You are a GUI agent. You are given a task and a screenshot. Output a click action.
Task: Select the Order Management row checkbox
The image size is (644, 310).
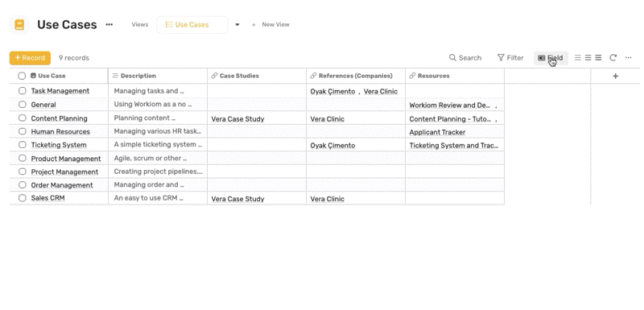[x=23, y=184]
